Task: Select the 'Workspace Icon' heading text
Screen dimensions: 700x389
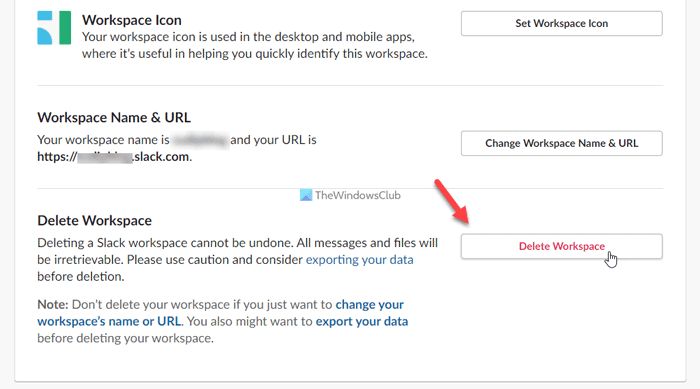Action: (x=132, y=20)
